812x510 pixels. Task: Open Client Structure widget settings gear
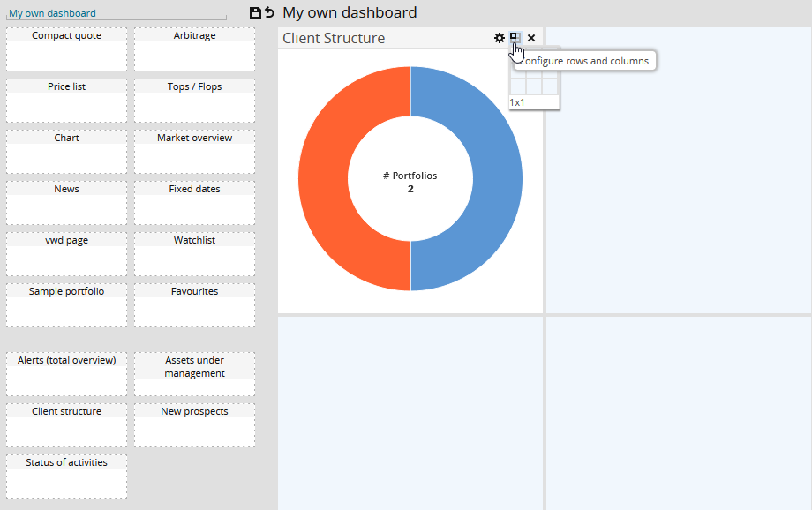point(500,38)
